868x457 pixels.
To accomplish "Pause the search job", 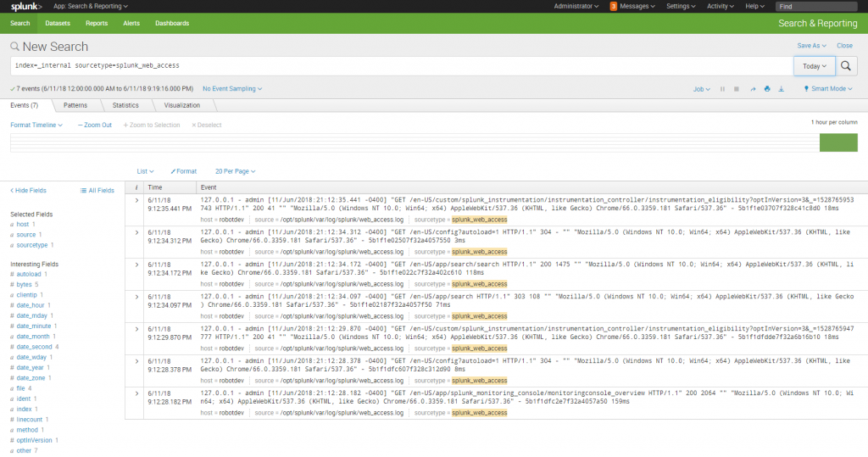I will (722, 89).
